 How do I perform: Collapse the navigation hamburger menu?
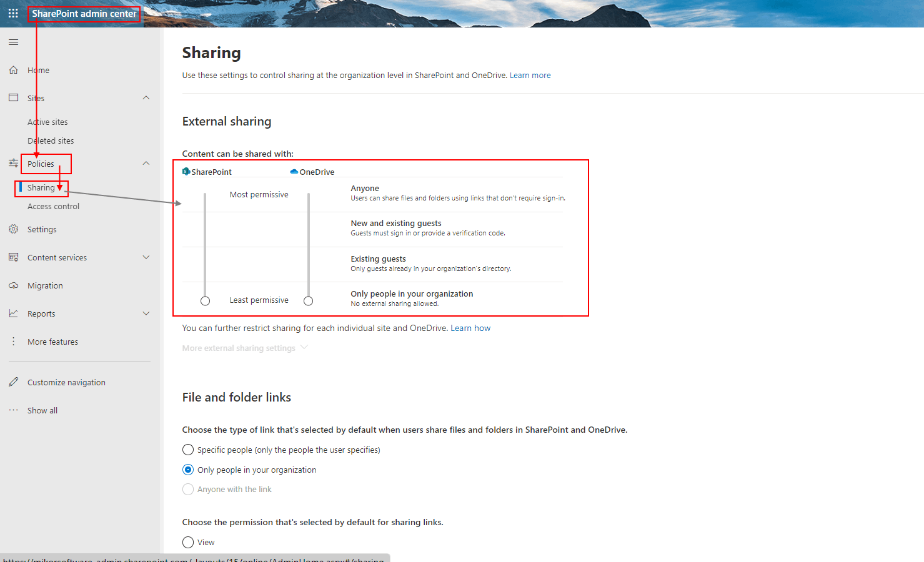click(x=13, y=42)
